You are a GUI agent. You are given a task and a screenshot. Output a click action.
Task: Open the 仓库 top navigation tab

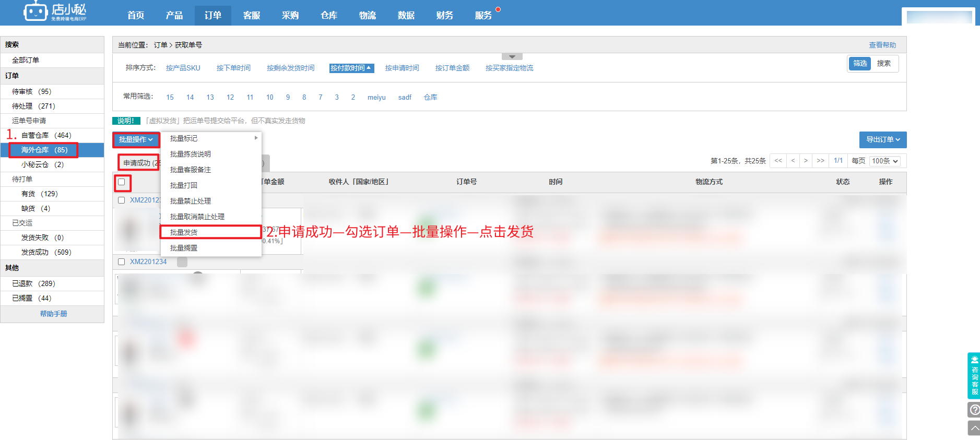328,15
